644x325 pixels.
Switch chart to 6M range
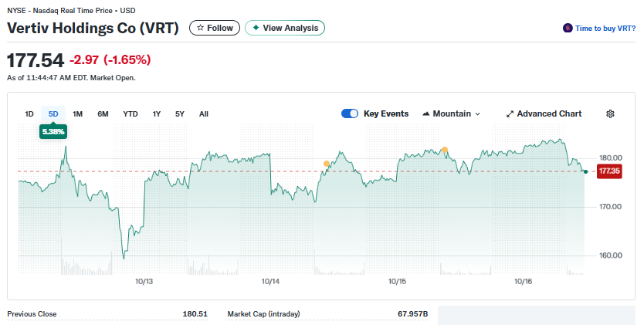(x=103, y=113)
